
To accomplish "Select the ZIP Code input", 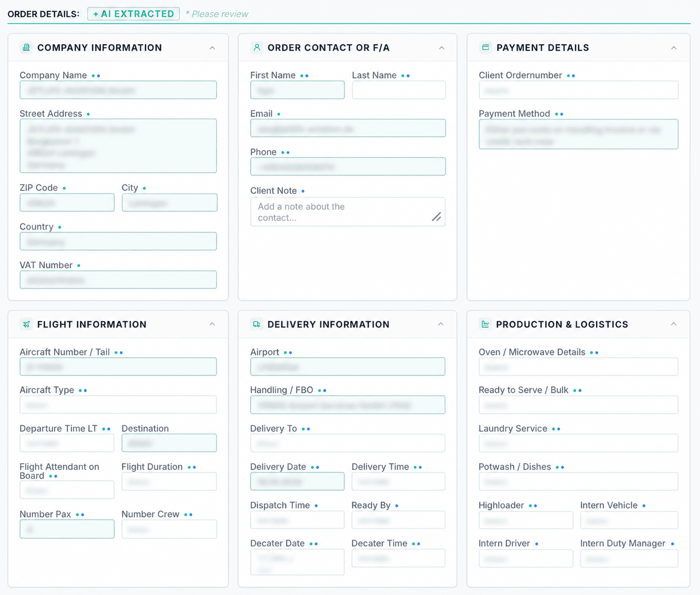I will (67, 203).
